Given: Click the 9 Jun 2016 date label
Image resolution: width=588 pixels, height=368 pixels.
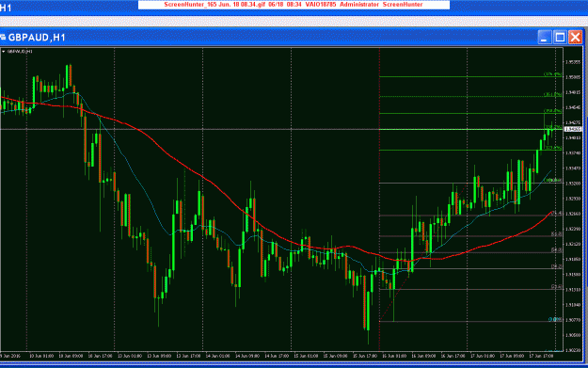Looking at the screenshot, I should pos(10,356).
